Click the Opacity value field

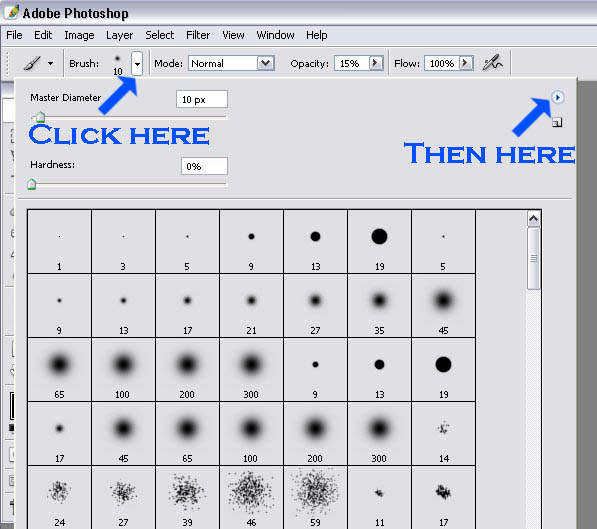(351, 63)
